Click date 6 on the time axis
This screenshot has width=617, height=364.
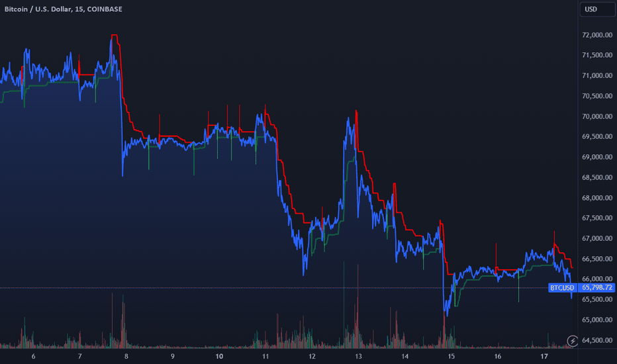[34, 357]
